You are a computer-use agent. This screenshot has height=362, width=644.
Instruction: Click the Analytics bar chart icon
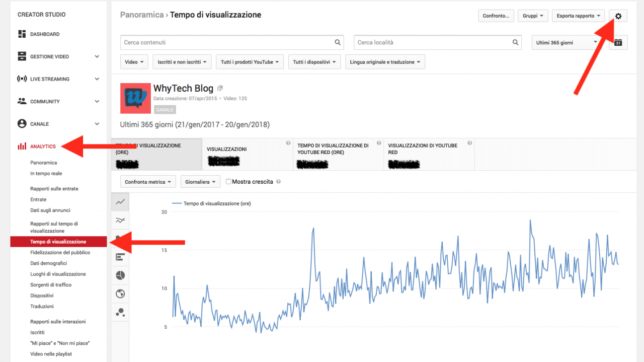(22, 146)
